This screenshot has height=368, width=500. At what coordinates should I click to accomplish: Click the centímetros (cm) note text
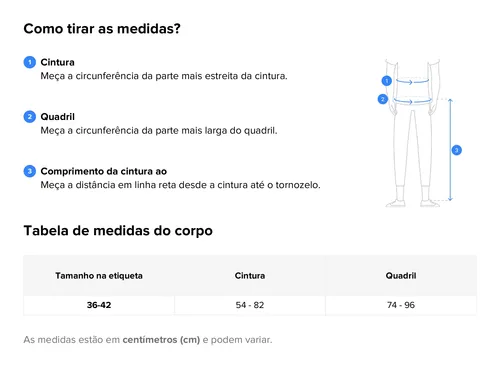click(161, 340)
